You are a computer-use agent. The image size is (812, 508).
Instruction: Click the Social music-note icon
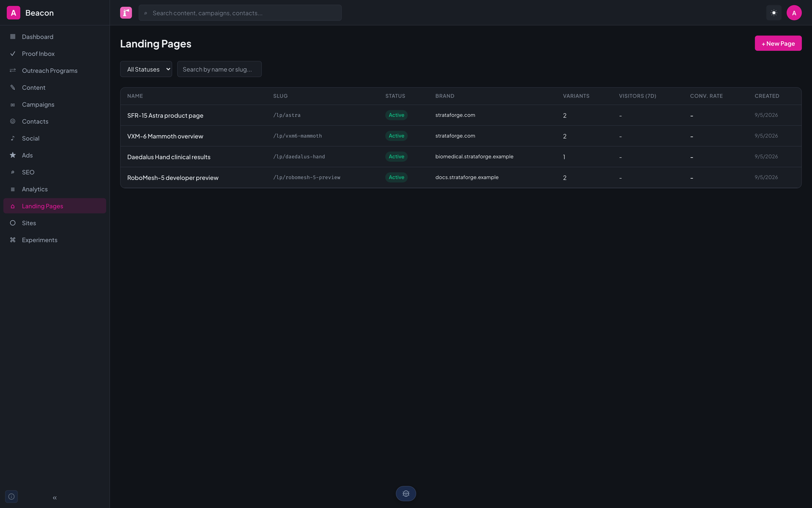point(12,138)
